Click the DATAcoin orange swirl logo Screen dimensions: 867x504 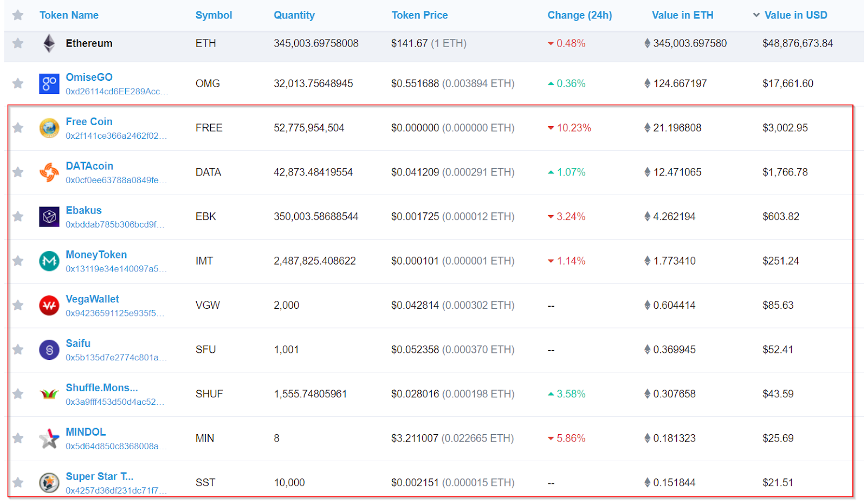(49, 173)
